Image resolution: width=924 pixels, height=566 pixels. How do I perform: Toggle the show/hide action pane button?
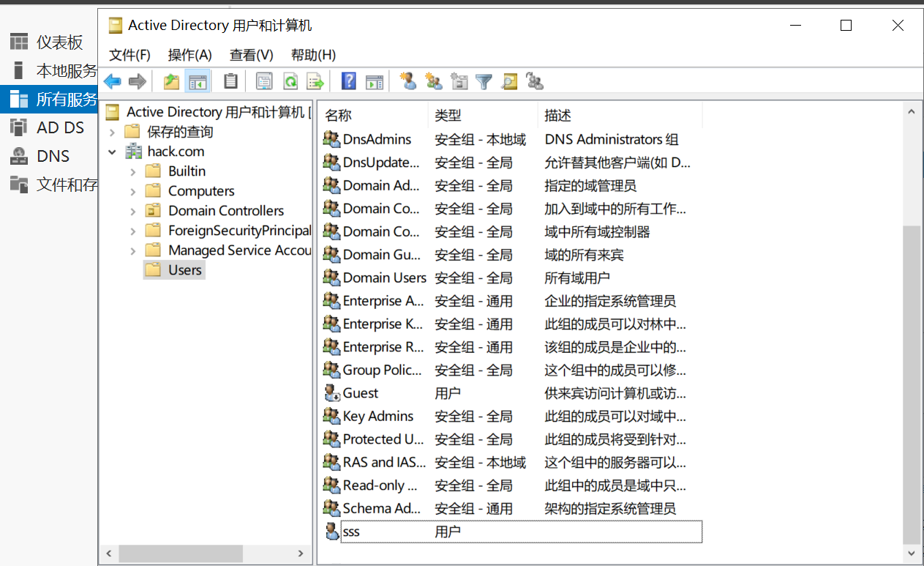coord(375,81)
